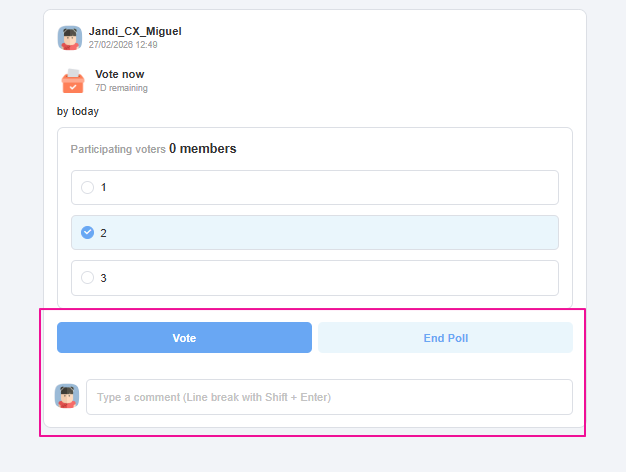Viewport: 626px width, 472px height.
Task: Click the "Participating voters" label
Action: [118, 149]
